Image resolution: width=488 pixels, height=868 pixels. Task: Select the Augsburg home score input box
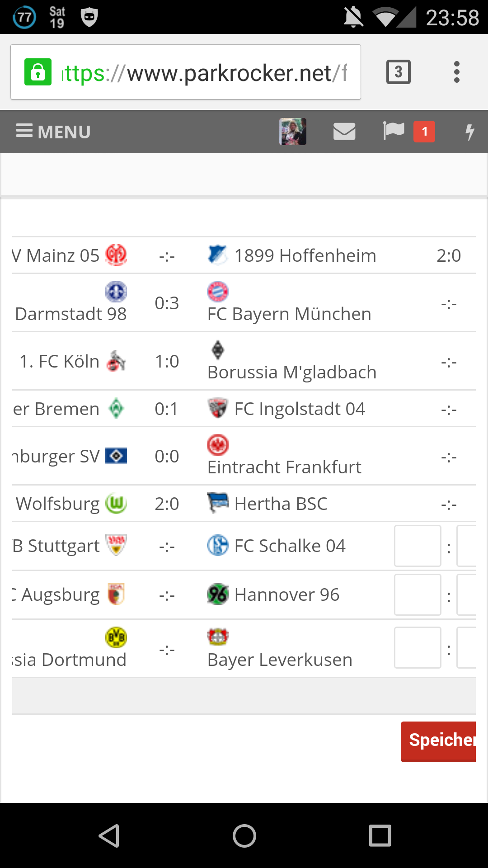(x=418, y=594)
